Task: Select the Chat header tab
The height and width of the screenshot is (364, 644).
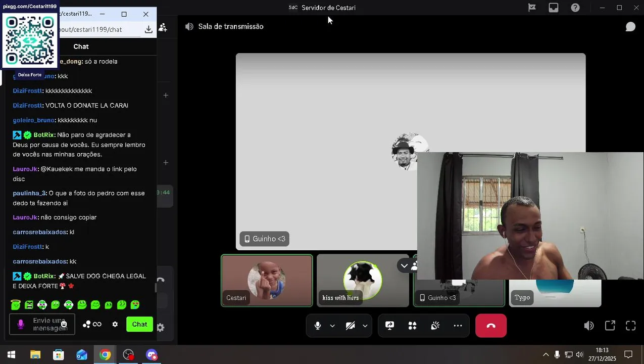Action: click(x=81, y=47)
